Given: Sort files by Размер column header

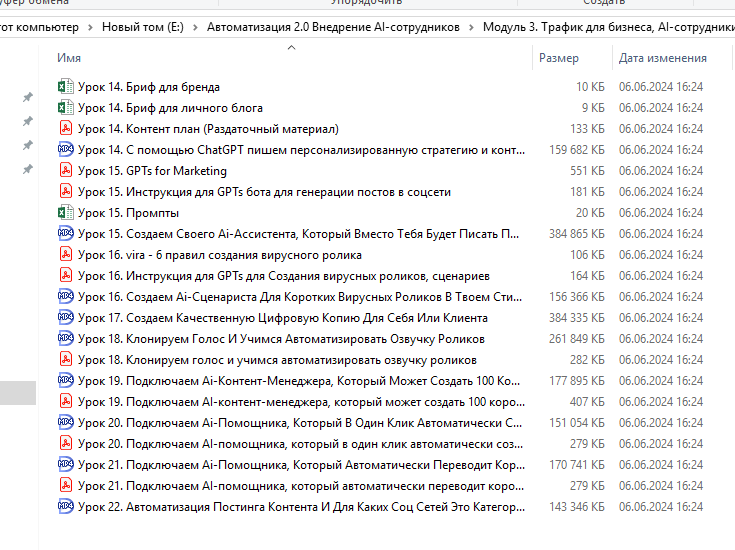Looking at the screenshot, I should (x=559, y=58).
